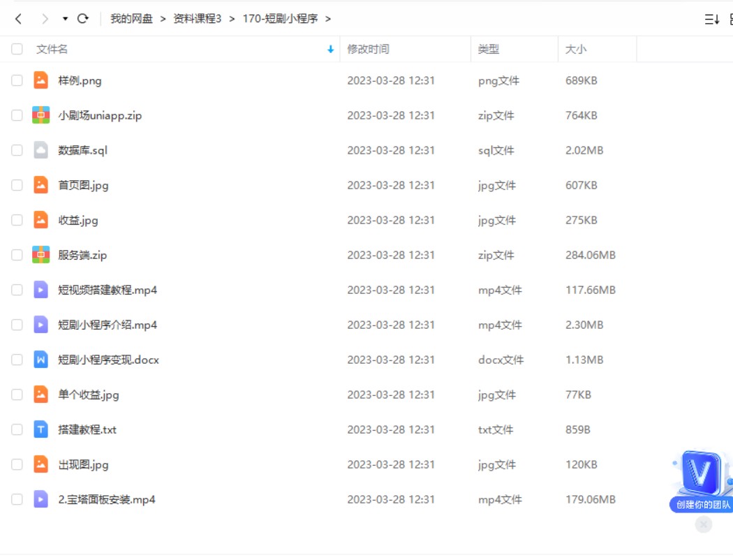This screenshot has width=733, height=560.
Task: Go back with the left arrow
Action: pos(18,19)
